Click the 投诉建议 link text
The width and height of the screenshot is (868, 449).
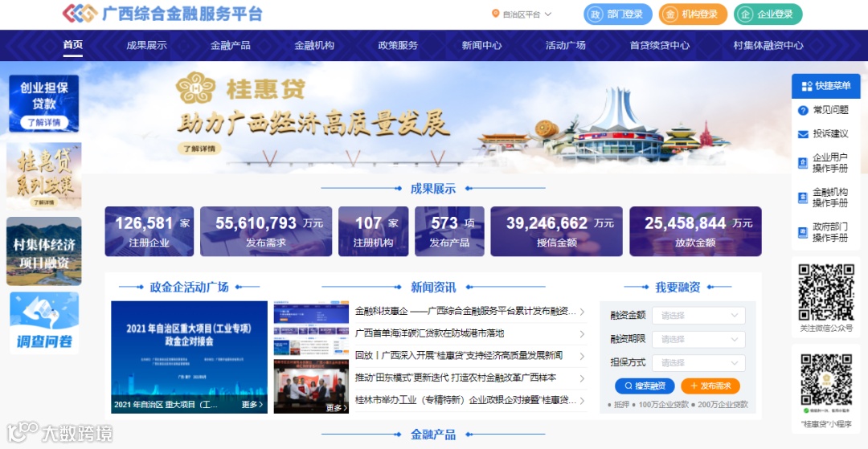coord(830,134)
